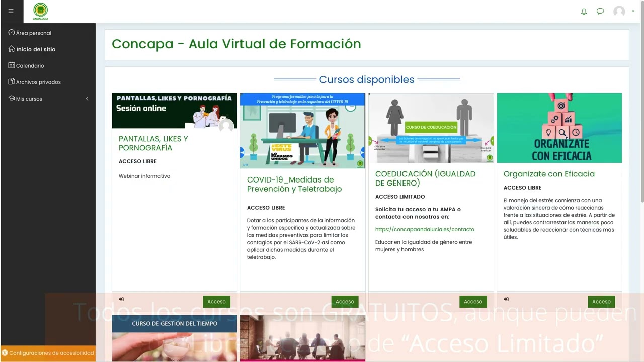Click the Cursos disponibles heading
This screenshot has height=362, width=644.
367,79
